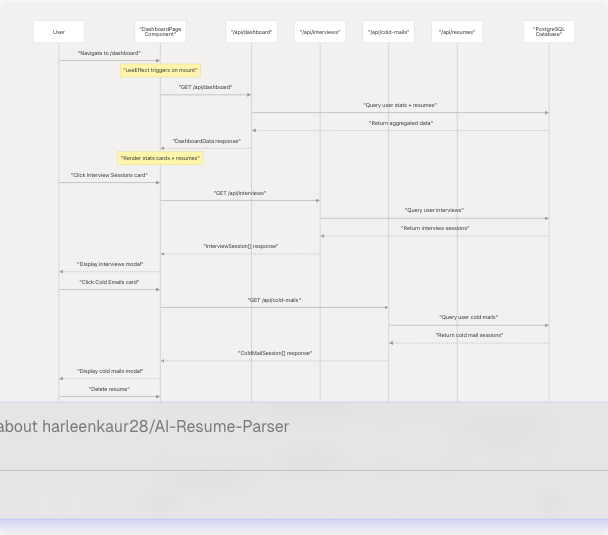
Task: Click the /api/dashboard participant box
Action: [251, 32]
